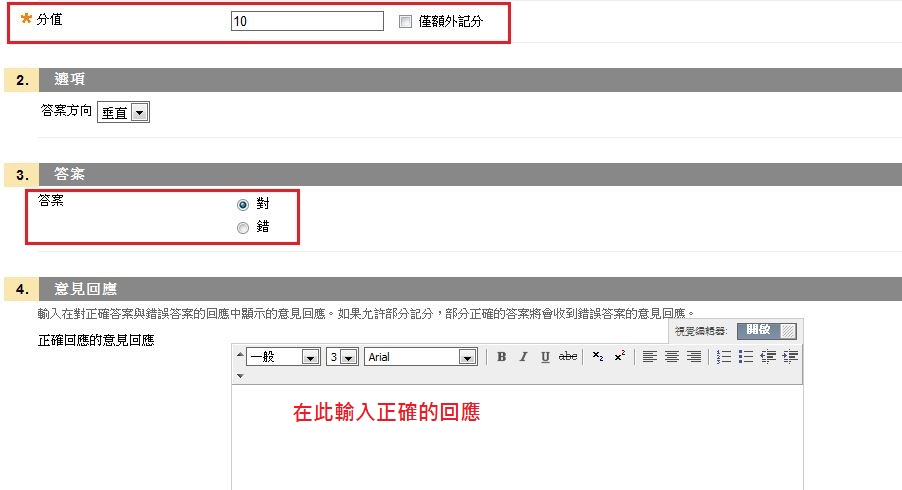Viewport: 902px width, 490px height.
Task: Apply strikethrough formatting
Action: click(568, 357)
